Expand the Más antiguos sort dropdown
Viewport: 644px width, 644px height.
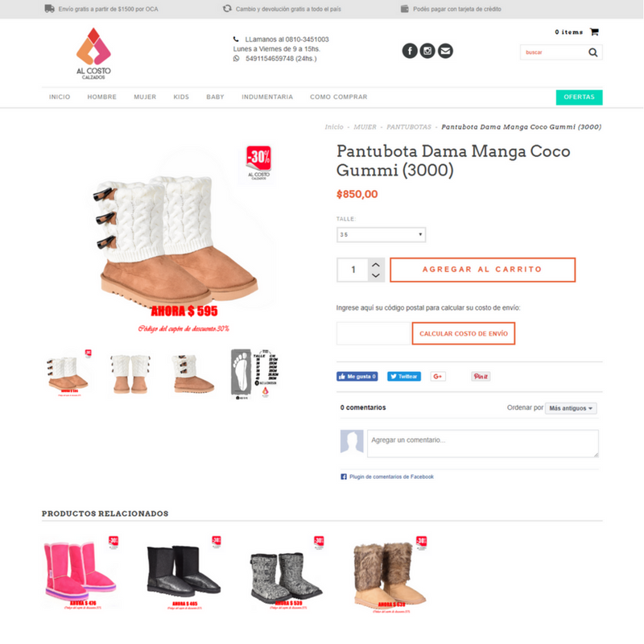pos(571,408)
